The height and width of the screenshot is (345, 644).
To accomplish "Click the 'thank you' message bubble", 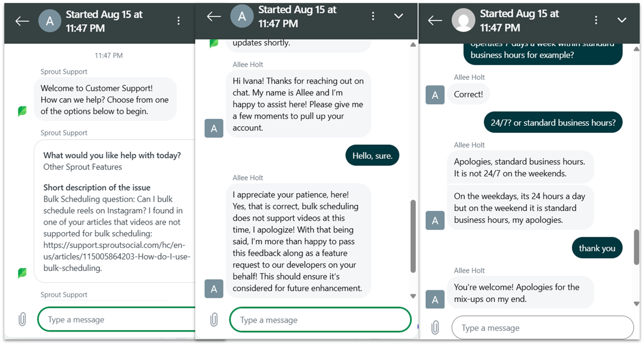I will 597,248.
